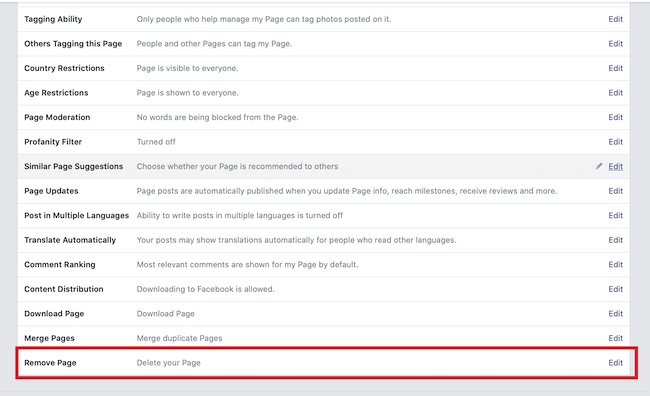Edit Comment Ranking
Screen dimensions: 650x396
click(616, 264)
